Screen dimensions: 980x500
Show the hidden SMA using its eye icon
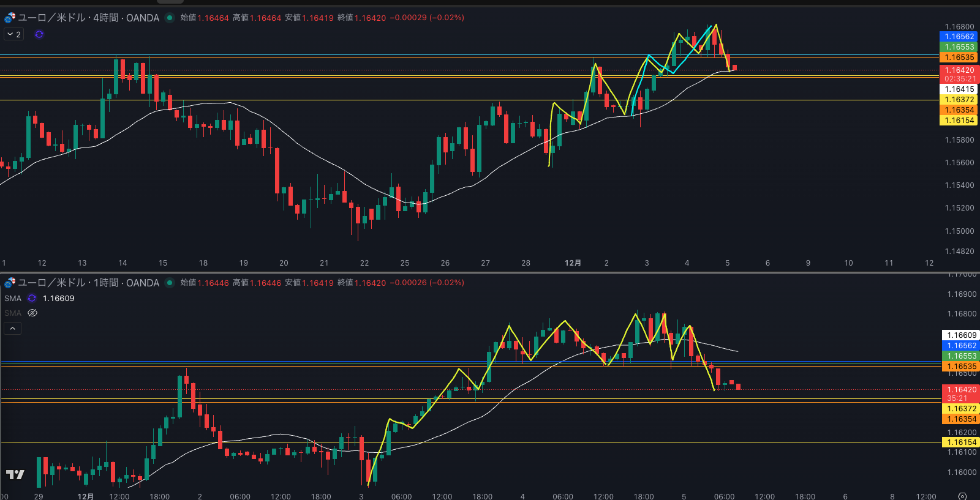coord(32,313)
